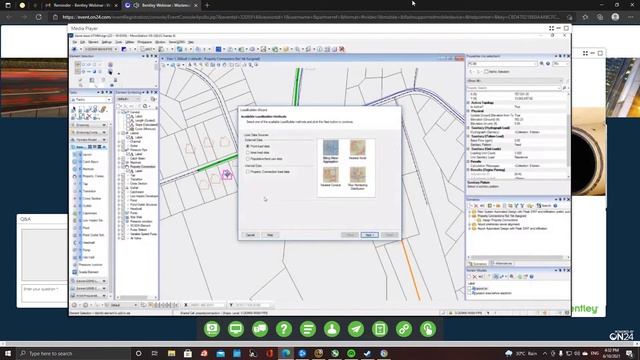Screen dimensions: 640x360
Task: Open the Element Symbology Default dropdown
Action: [128, 99]
